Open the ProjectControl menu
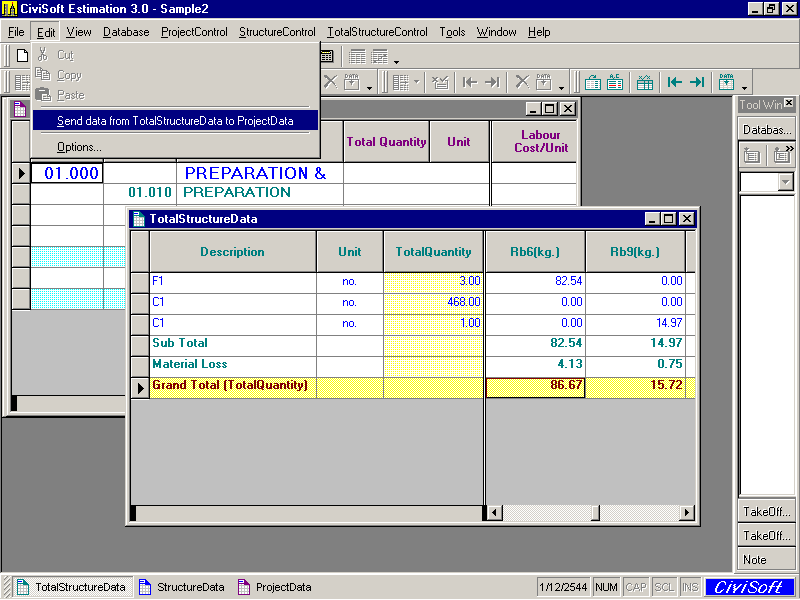Viewport: 800px width, 600px height. pos(194,32)
